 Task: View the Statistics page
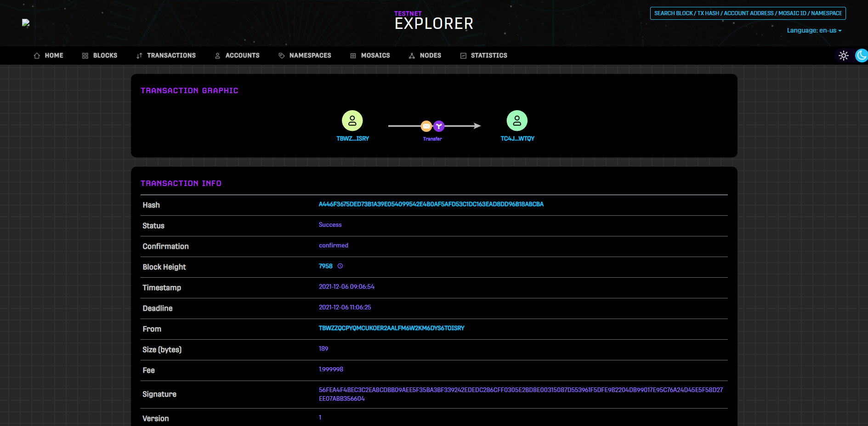pos(484,56)
